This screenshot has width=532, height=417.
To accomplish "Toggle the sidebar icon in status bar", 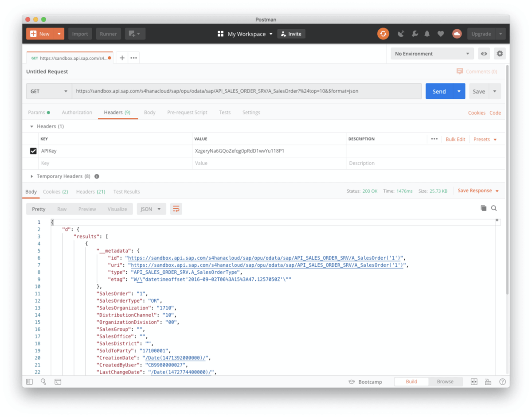I will 29,382.
